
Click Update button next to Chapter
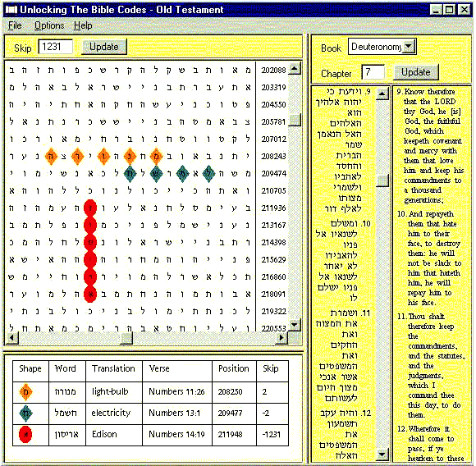click(x=416, y=72)
